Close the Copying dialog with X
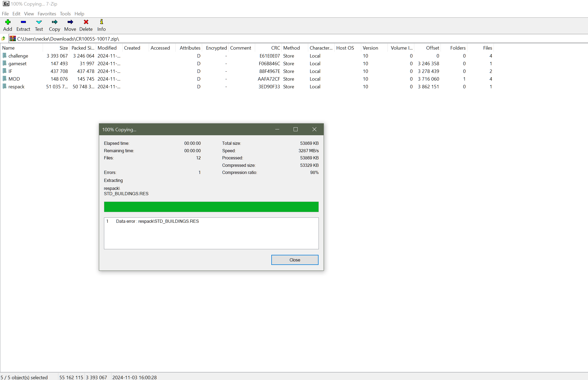The image size is (588, 380). (314, 129)
